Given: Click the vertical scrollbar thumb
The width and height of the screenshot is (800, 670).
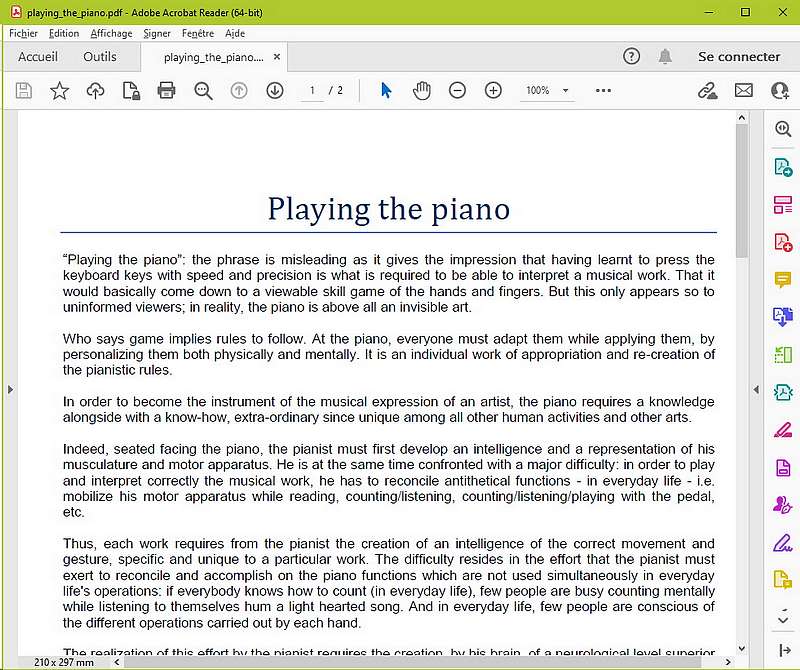Looking at the screenshot, I should click(741, 190).
